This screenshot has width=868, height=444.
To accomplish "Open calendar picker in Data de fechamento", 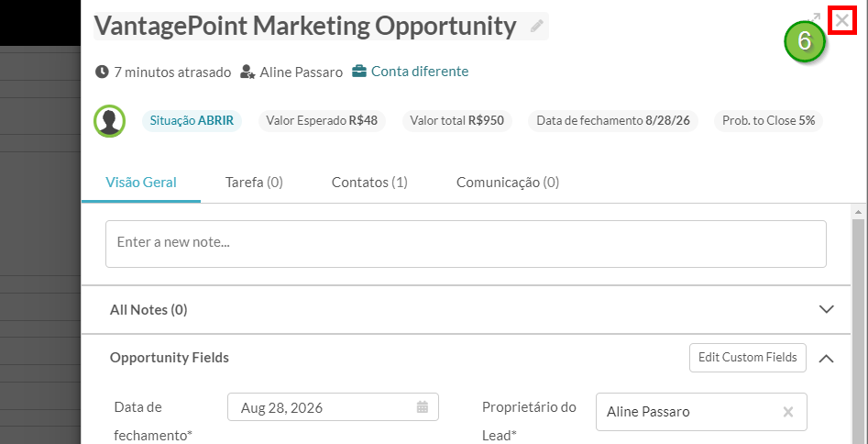I will click(423, 407).
